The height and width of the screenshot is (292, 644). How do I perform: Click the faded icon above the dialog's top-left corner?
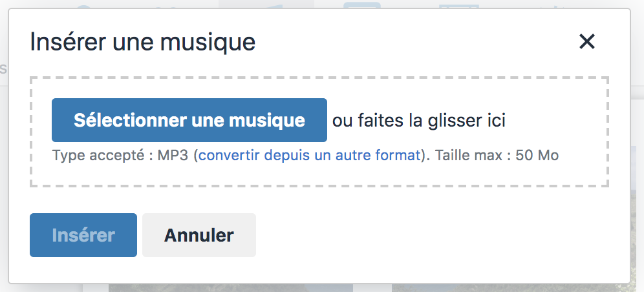(83, 6)
